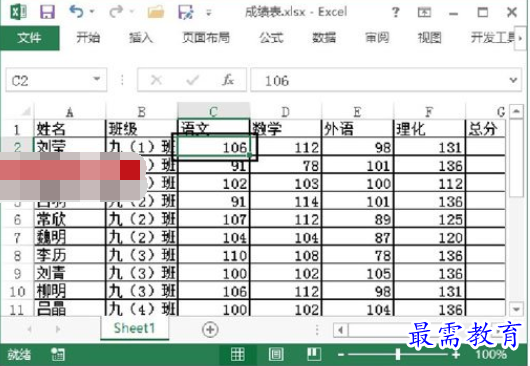Click the zoom slider handle
Viewport: 530px width, 366px height.
(x=398, y=354)
